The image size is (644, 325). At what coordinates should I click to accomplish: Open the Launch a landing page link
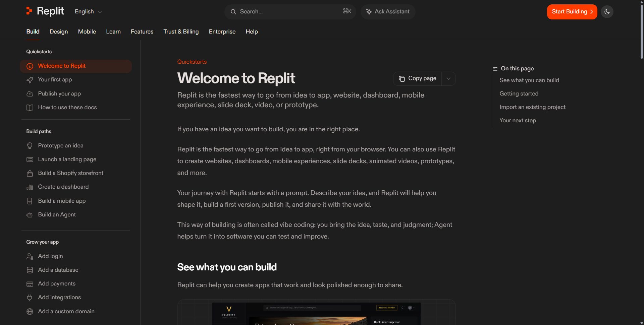coord(67,159)
